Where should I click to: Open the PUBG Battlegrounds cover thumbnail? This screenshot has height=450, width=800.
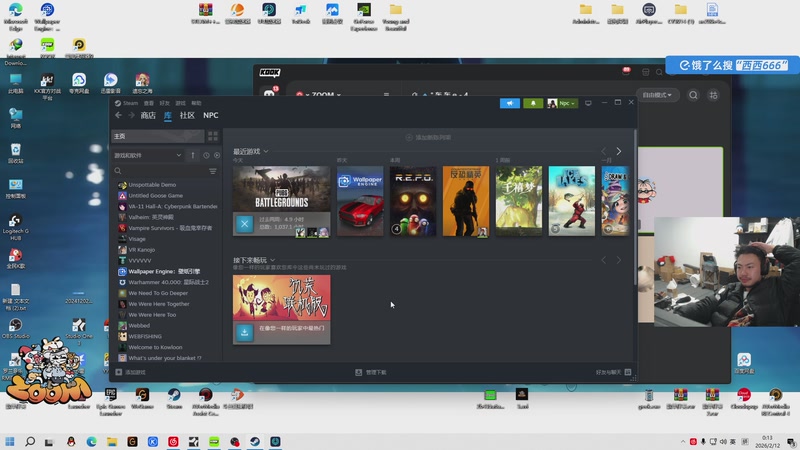(282, 189)
